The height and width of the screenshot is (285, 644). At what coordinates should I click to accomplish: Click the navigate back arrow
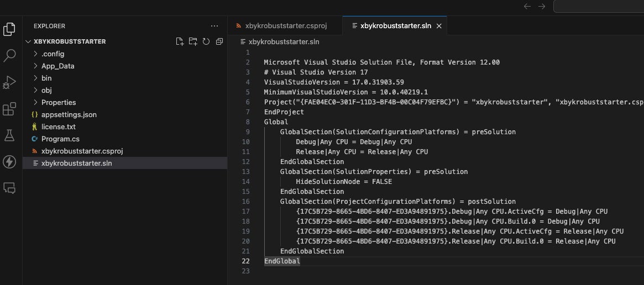tap(527, 6)
